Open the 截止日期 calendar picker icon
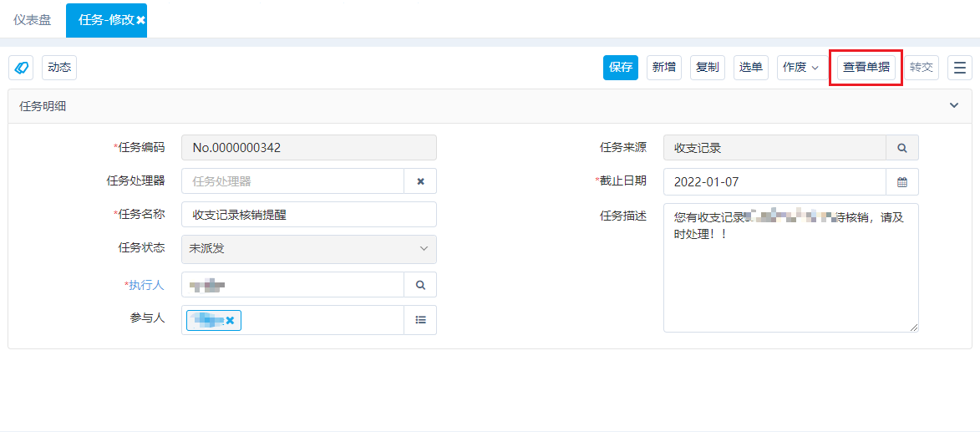This screenshot has width=980, height=432. coord(902,181)
